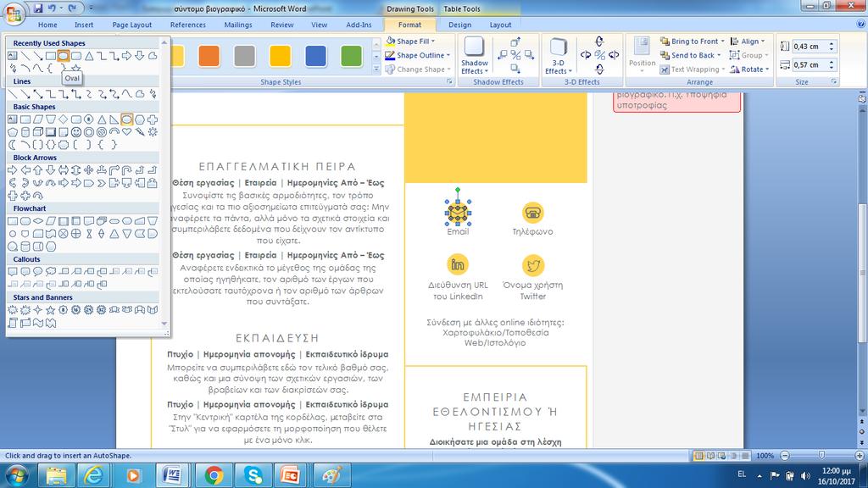Screen dimensions: 868x488
Task: Select the Cloud Callout shape
Action: coord(50,271)
